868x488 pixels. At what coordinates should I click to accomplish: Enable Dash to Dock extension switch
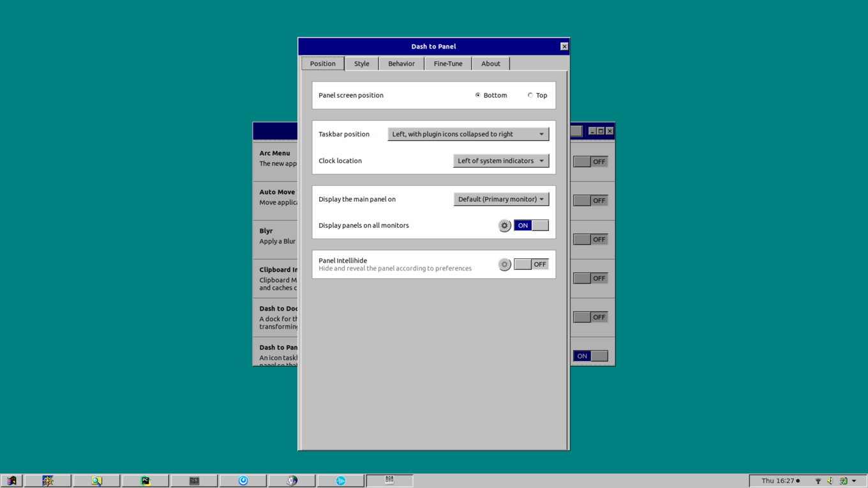(590, 317)
